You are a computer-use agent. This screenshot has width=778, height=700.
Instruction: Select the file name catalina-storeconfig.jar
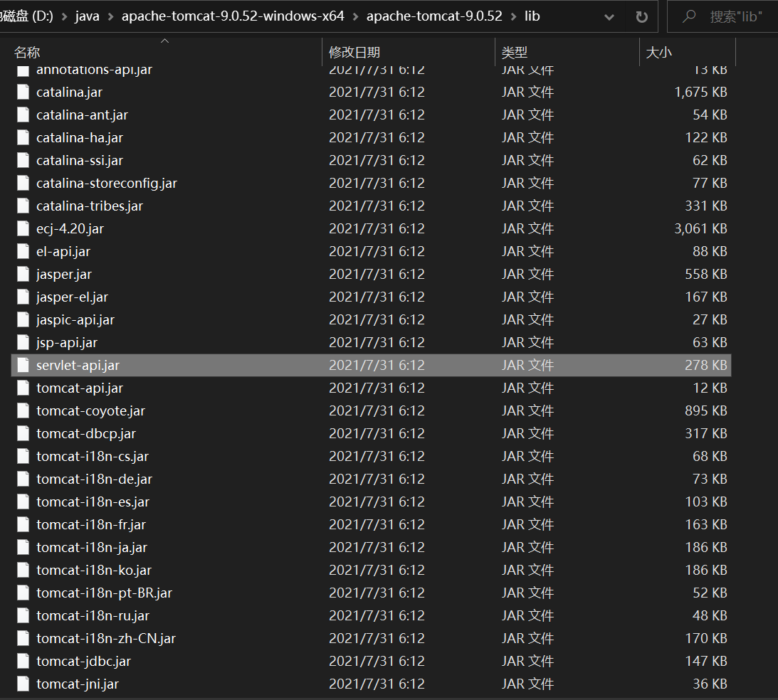(x=107, y=184)
